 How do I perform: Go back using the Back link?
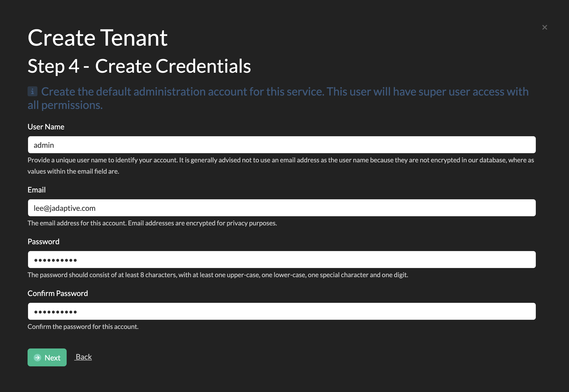point(84,357)
